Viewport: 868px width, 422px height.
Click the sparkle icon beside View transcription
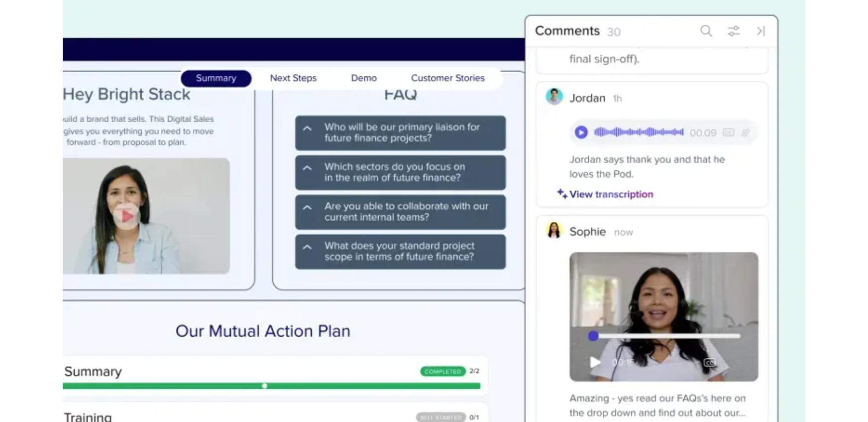coord(562,194)
